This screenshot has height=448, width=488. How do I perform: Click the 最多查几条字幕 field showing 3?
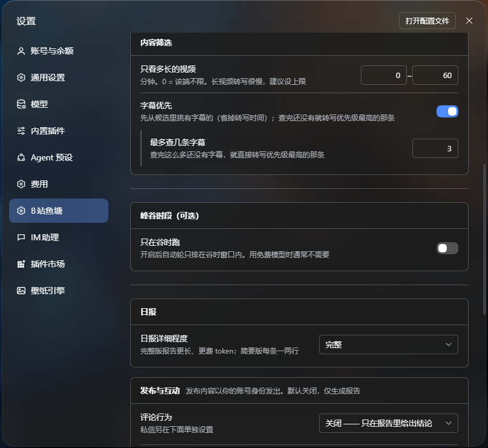pyautogui.click(x=435, y=148)
